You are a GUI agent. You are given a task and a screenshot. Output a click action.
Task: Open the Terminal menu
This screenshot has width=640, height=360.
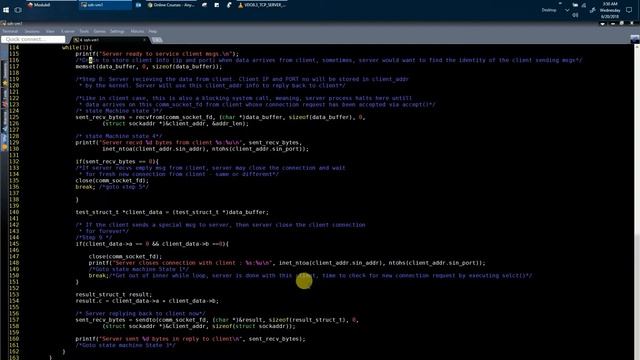click(x=10, y=31)
